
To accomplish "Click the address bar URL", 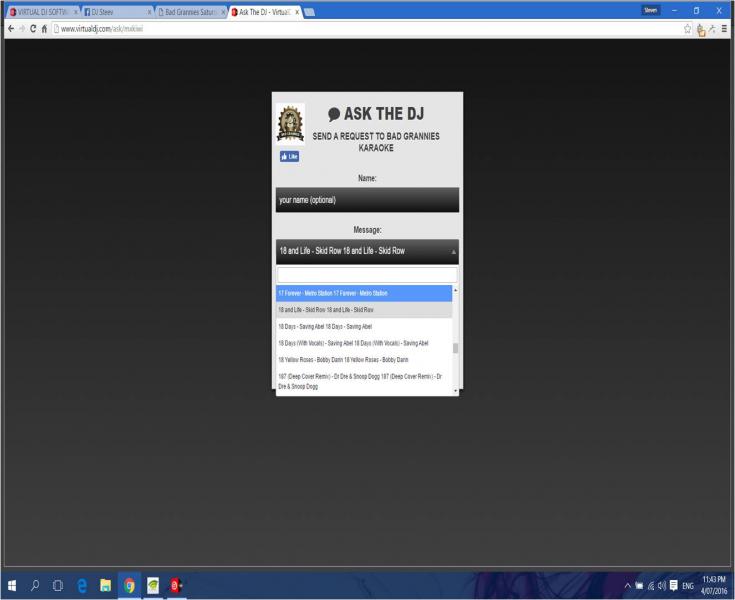I will pyautogui.click(x=102, y=29).
